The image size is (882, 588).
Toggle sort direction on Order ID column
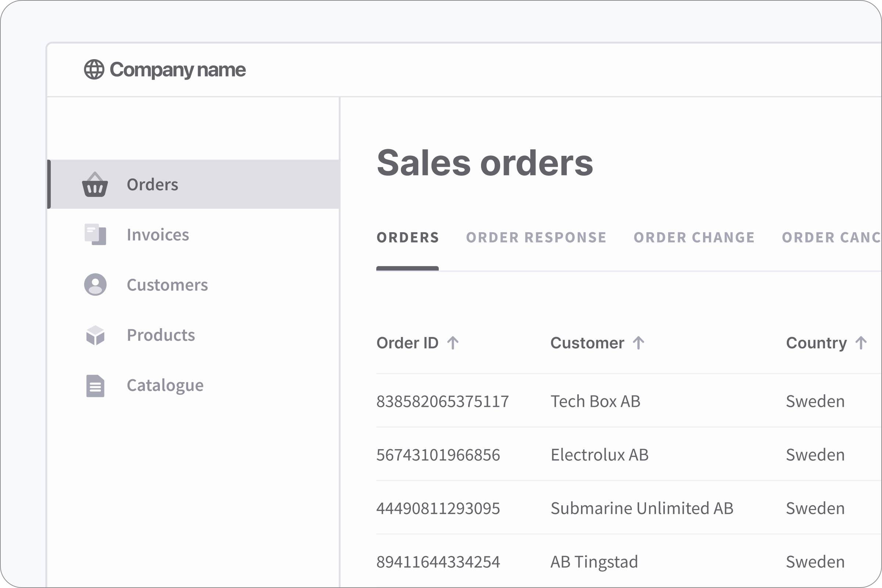point(454,343)
